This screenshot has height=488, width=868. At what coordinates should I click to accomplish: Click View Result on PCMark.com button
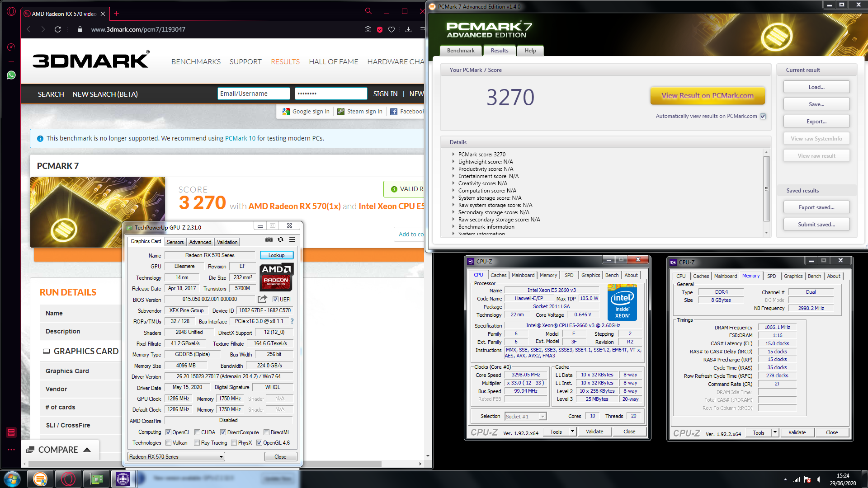708,95
